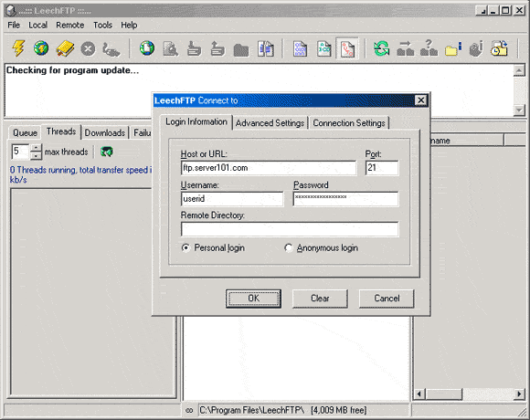Close the Connect to dialog
Image resolution: width=530 pixels, height=420 pixels.
click(421, 100)
